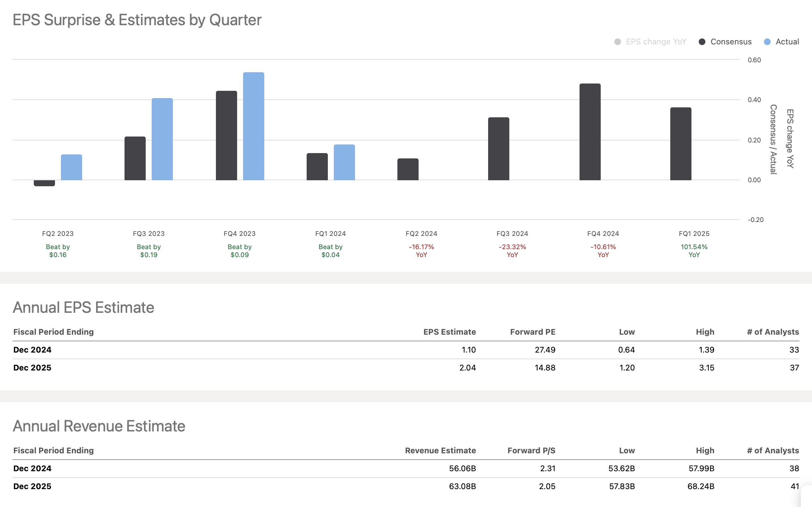
Task: Click the FQ2 2024 Consensus bar
Action: [408, 169]
